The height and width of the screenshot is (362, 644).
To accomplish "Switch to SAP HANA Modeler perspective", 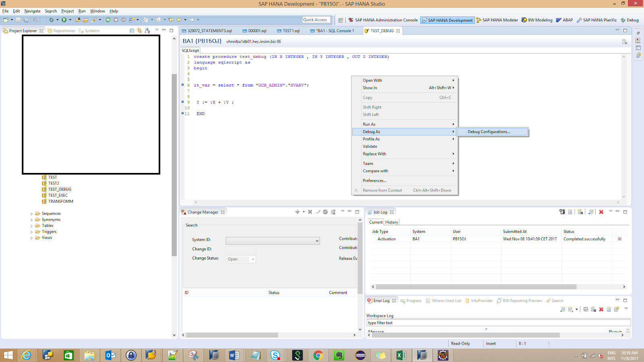I will click(x=500, y=20).
